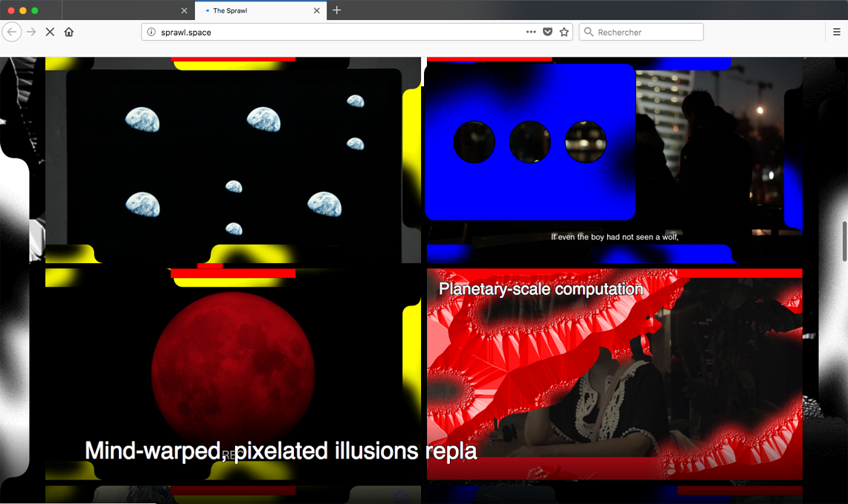Focus the Rechercher search field
This screenshot has height=504, width=848.
[647, 32]
